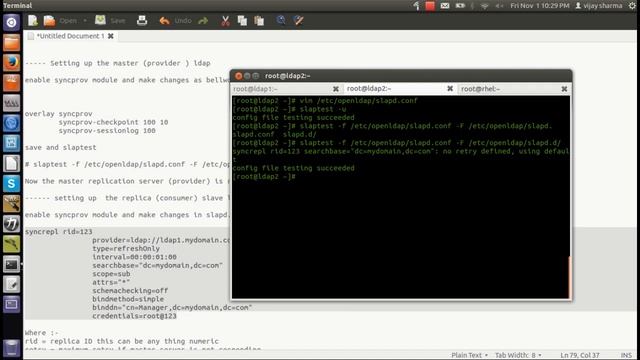Open the system gear session menu
The height and width of the screenshot is (360, 640).
click(x=632, y=6)
